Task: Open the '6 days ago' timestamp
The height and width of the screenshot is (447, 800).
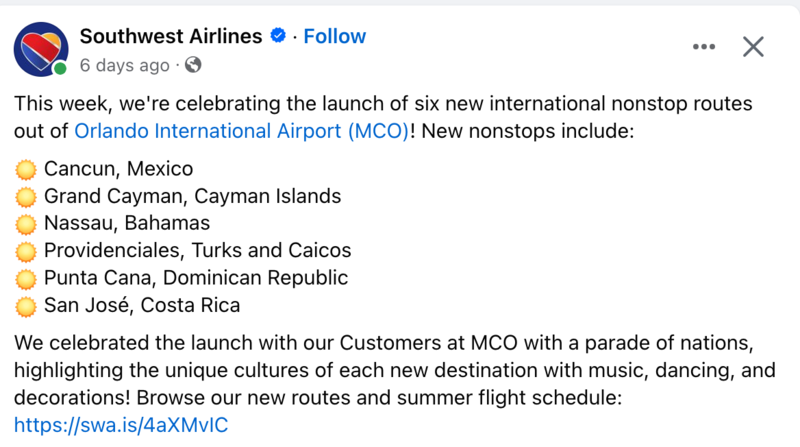Action: pos(124,65)
